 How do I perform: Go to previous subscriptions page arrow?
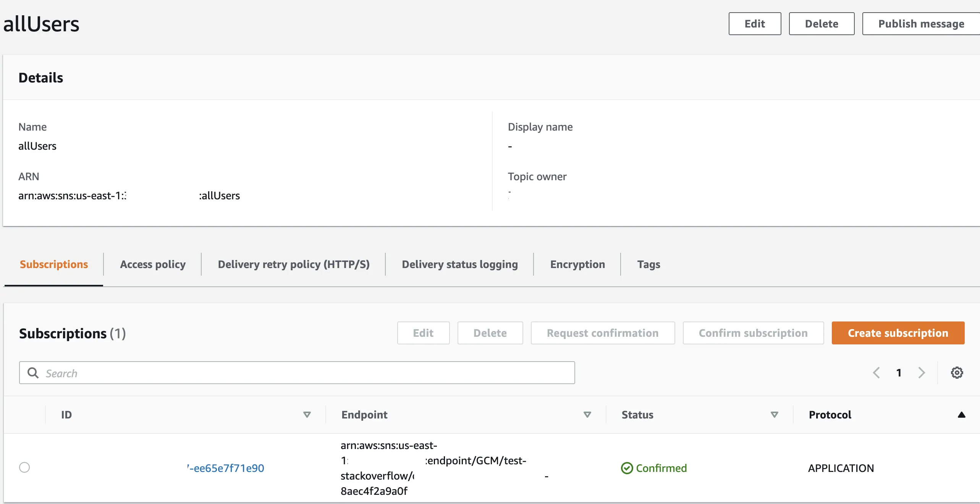tap(877, 373)
